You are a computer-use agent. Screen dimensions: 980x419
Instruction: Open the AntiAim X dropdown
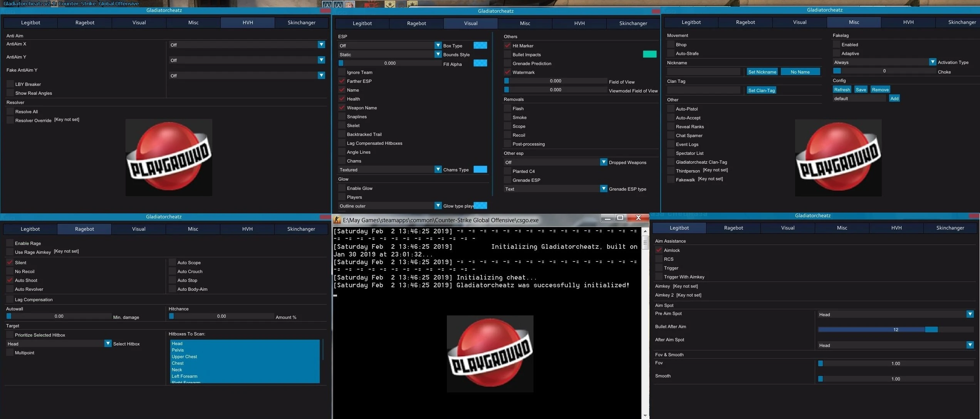321,45
